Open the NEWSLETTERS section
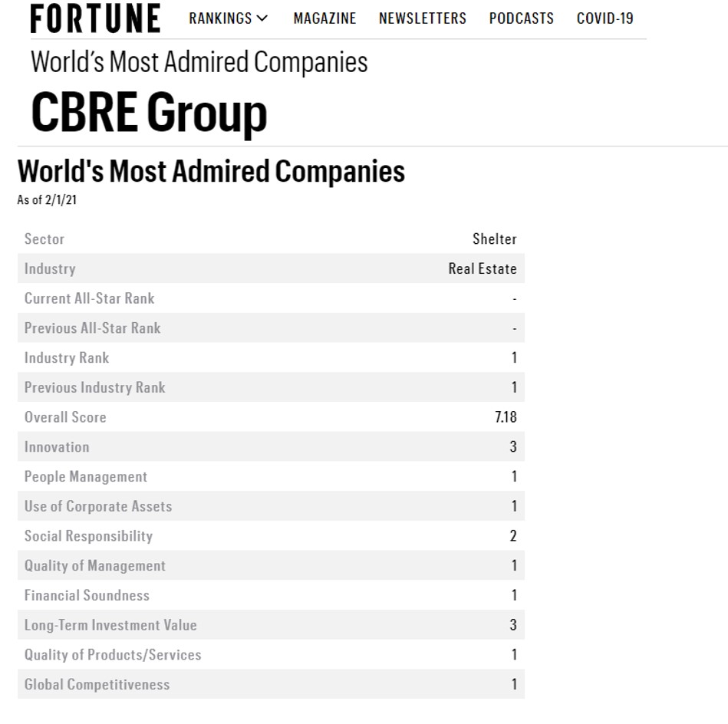Screen dimensions: 728x724 [x=422, y=18]
